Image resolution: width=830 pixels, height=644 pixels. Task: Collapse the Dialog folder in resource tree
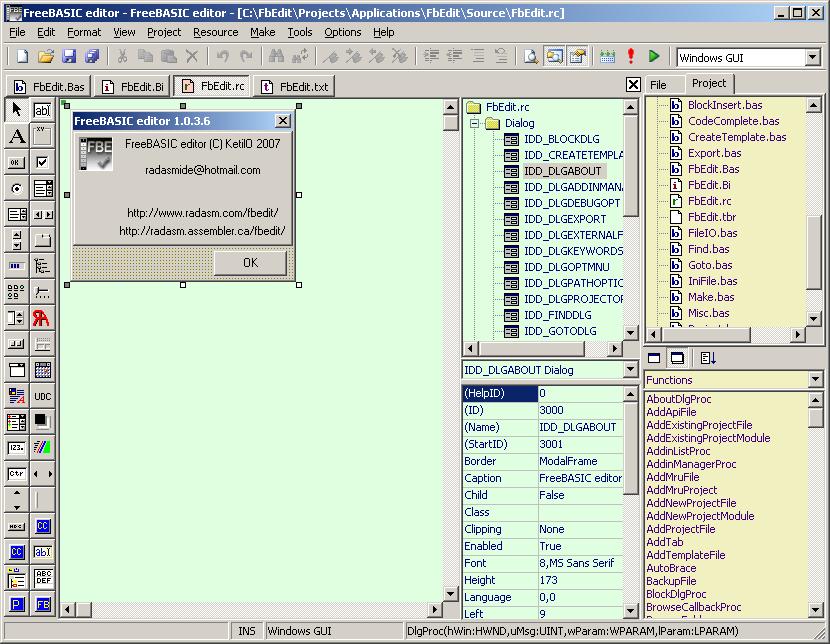coord(475,123)
